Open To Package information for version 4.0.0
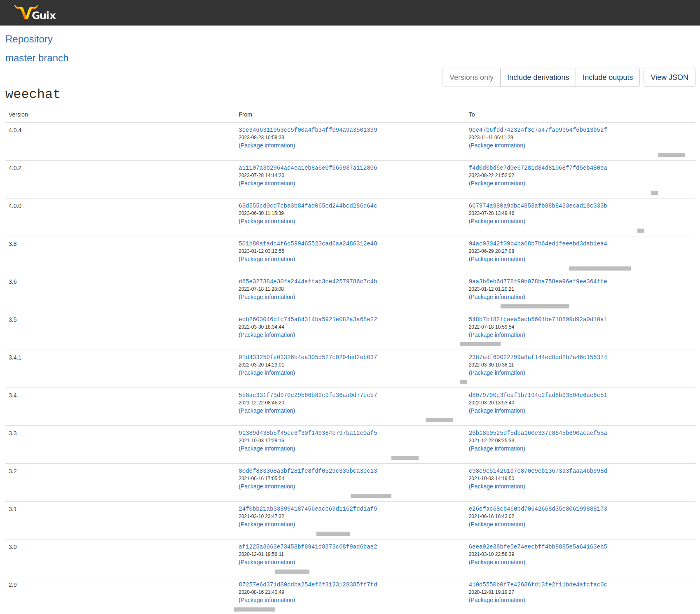Image resolution: width=700 pixels, height=614 pixels. click(x=497, y=221)
